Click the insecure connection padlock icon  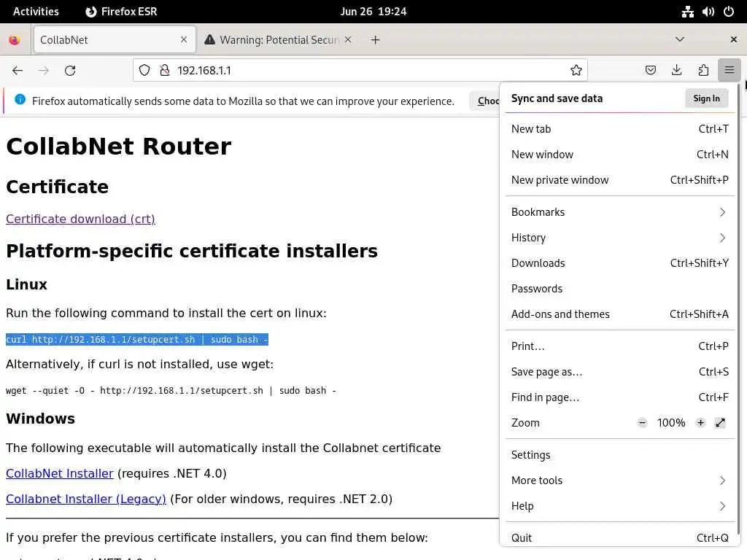(165, 71)
